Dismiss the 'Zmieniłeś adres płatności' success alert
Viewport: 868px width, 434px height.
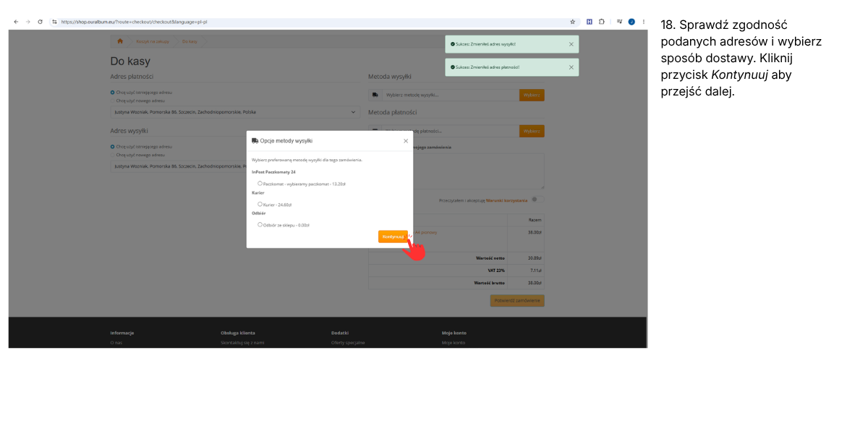[x=571, y=67]
